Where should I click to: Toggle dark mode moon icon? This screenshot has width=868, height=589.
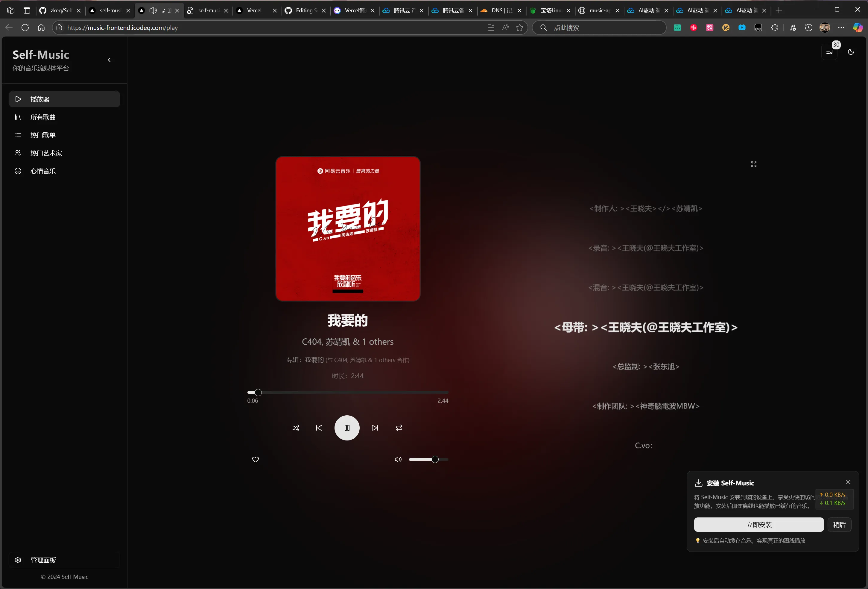pos(851,52)
